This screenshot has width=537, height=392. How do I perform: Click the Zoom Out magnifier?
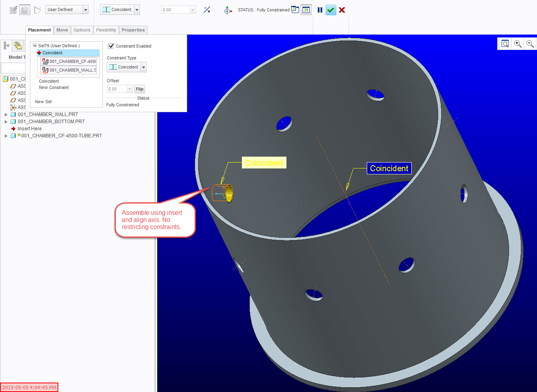(x=530, y=44)
